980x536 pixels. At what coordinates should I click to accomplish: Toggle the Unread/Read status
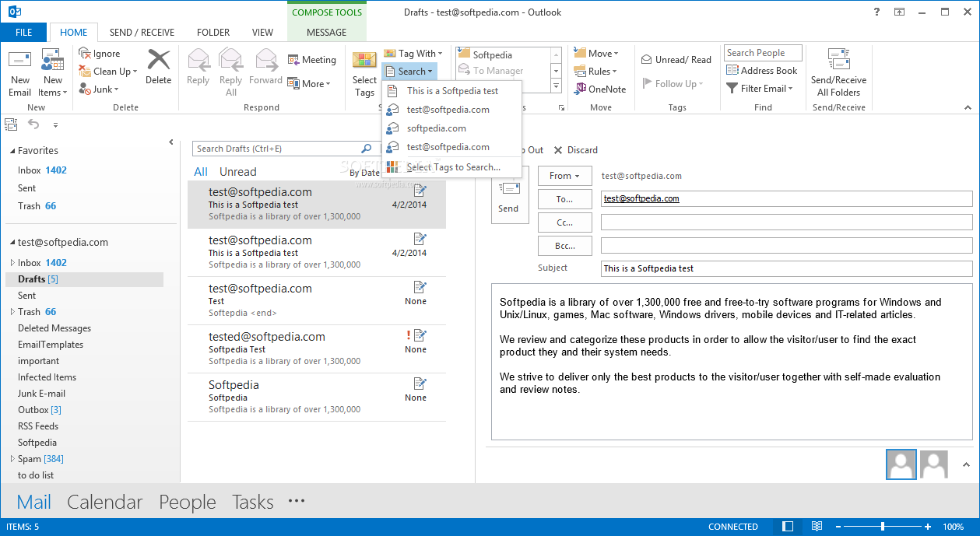(676, 60)
